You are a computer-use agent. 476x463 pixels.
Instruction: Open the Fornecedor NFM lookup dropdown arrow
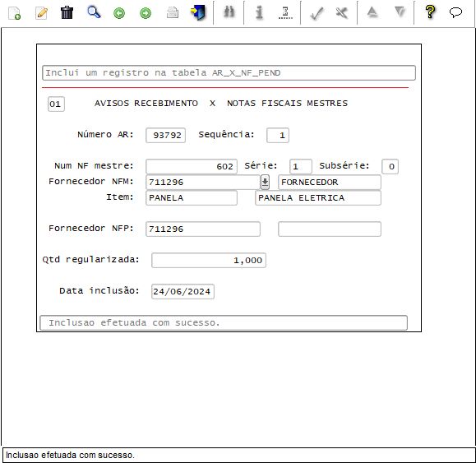point(265,183)
